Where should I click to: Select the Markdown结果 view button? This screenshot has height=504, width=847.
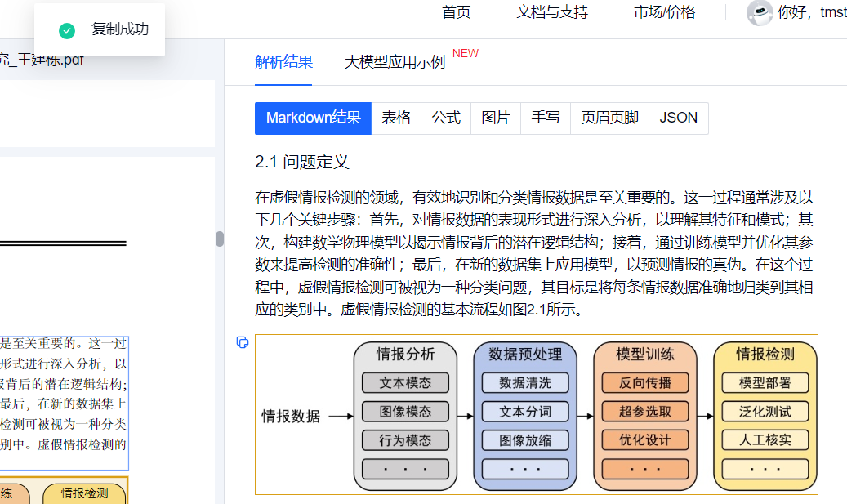tap(313, 118)
